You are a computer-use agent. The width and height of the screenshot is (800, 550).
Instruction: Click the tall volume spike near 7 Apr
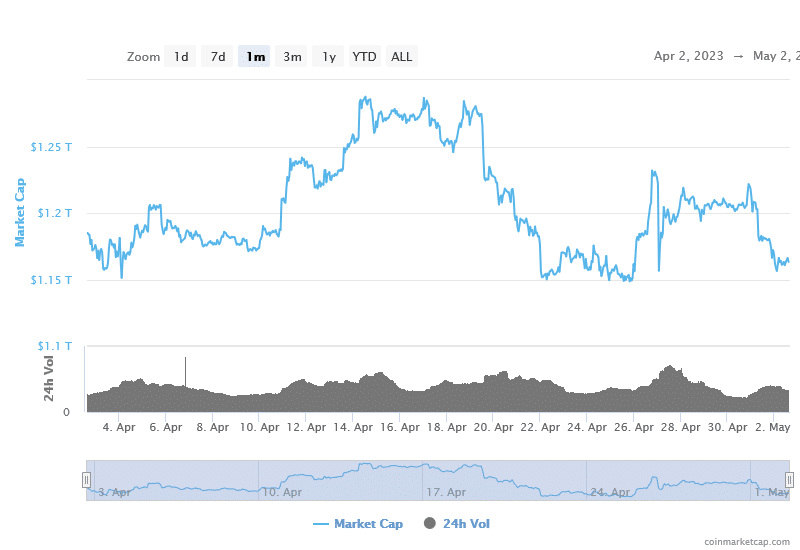click(x=185, y=371)
